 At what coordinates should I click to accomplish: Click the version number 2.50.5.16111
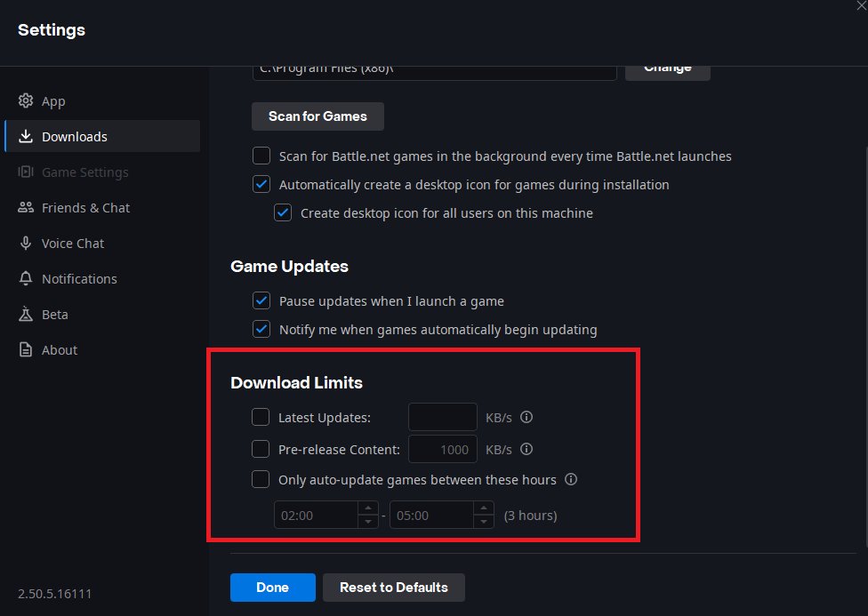[55, 593]
